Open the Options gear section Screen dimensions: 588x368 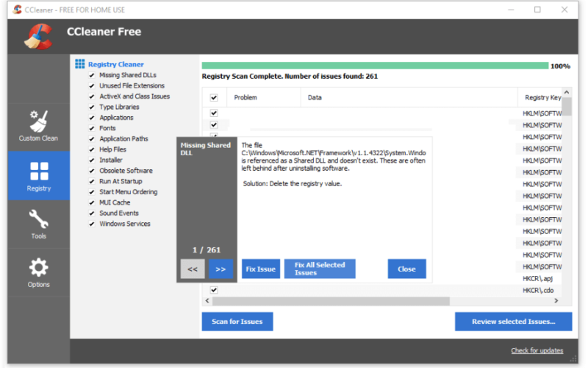pyautogui.click(x=39, y=272)
